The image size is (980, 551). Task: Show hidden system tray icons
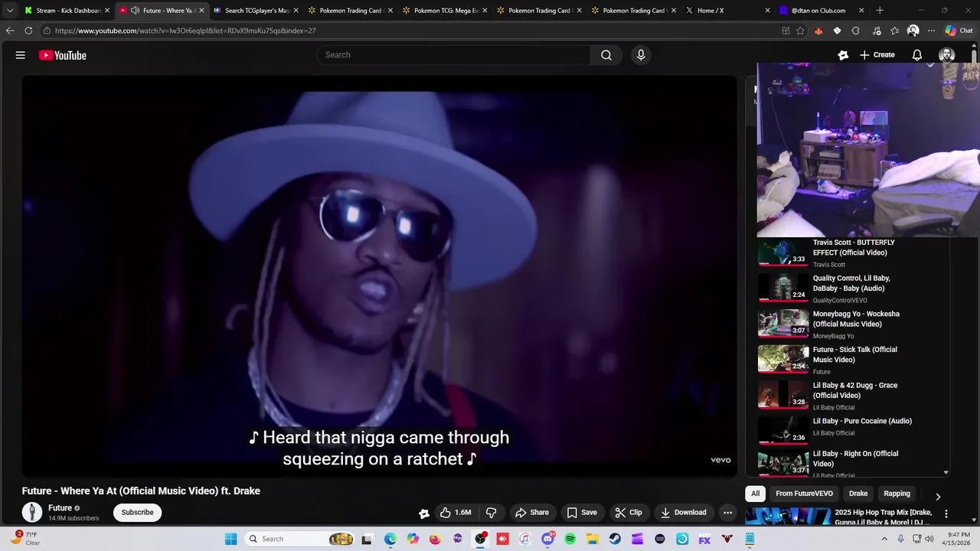885,539
